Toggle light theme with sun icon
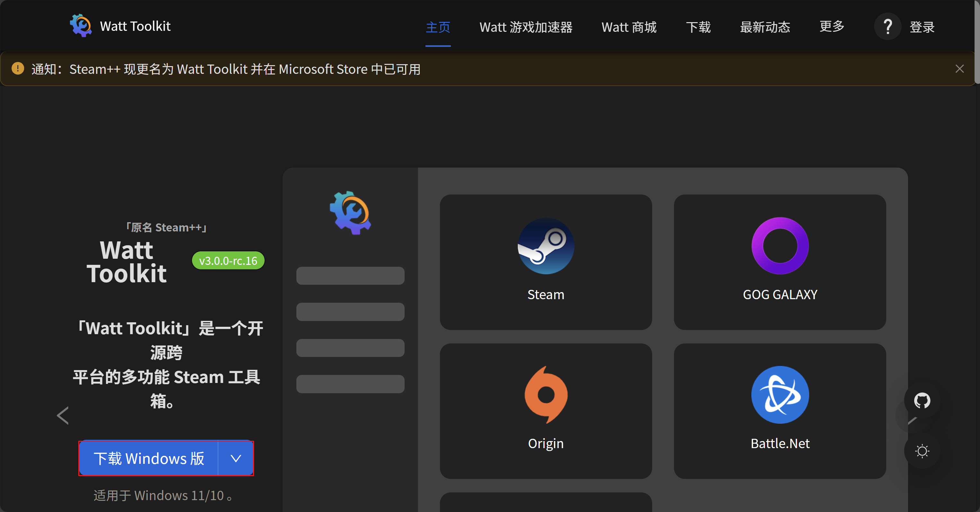Screen dimensions: 980x512 922,451
